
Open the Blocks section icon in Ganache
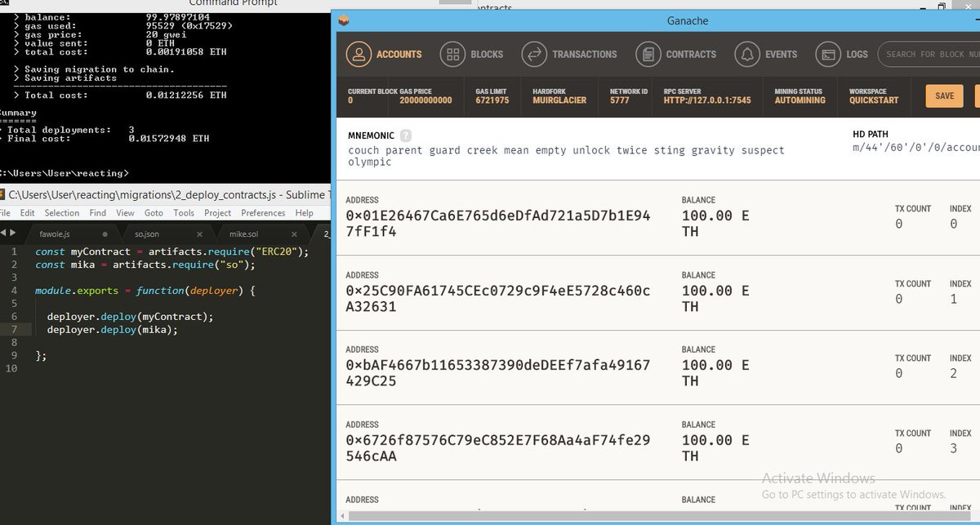pyautogui.click(x=452, y=54)
